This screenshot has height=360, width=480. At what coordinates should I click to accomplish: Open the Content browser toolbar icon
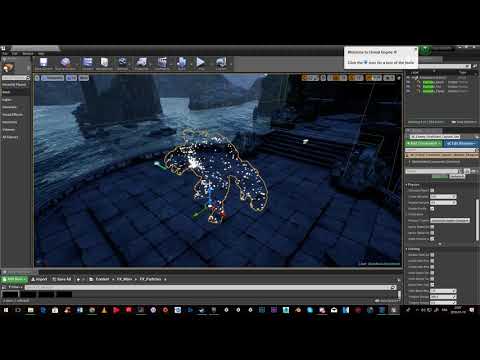[x=88, y=63]
